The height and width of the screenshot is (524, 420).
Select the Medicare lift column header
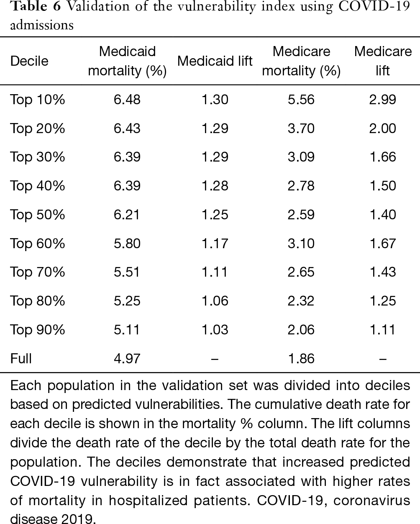pyautogui.click(x=383, y=61)
